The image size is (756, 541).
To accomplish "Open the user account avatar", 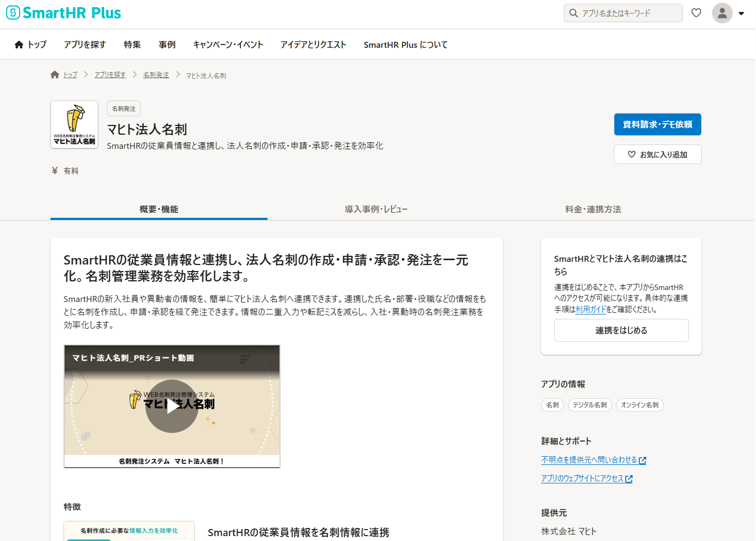I will (x=722, y=13).
